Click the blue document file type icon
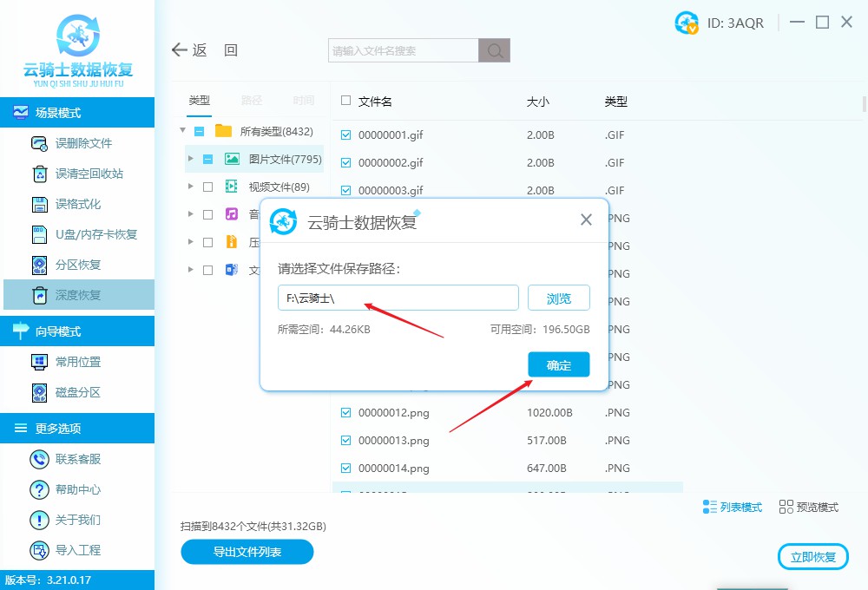The height and width of the screenshot is (590, 868). pos(232,270)
